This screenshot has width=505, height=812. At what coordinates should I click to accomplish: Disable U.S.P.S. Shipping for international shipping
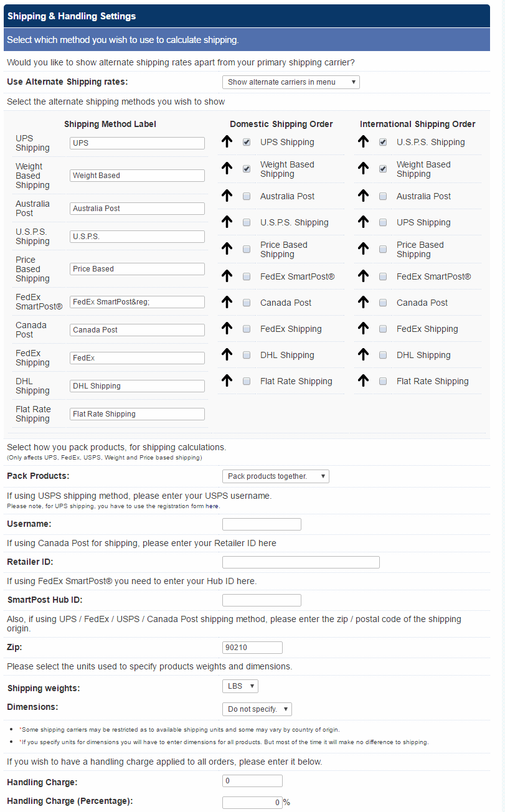click(x=382, y=141)
